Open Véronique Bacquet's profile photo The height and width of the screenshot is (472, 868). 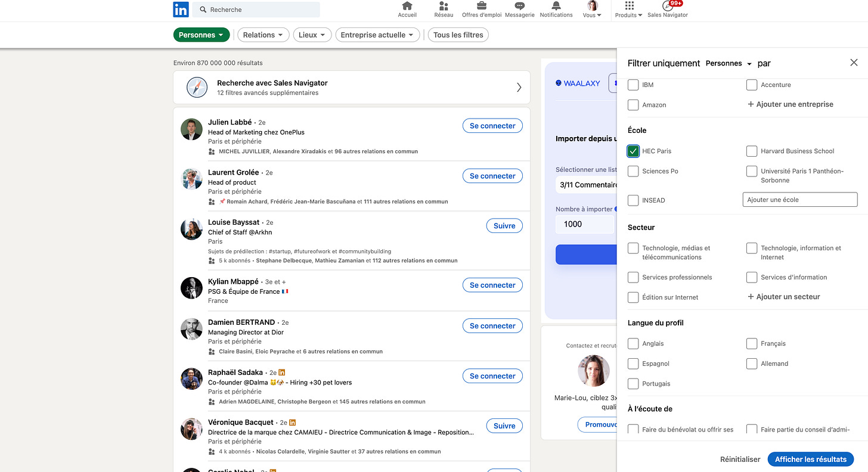tap(192, 429)
